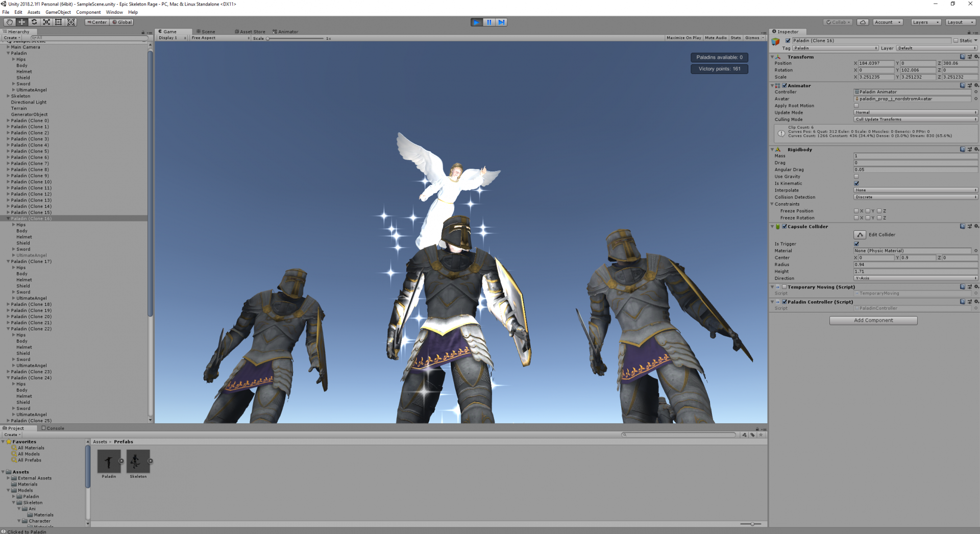This screenshot has height=534, width=980.
Task: Enable Apply Root Motion in Animator
Action: pos(856,105)
